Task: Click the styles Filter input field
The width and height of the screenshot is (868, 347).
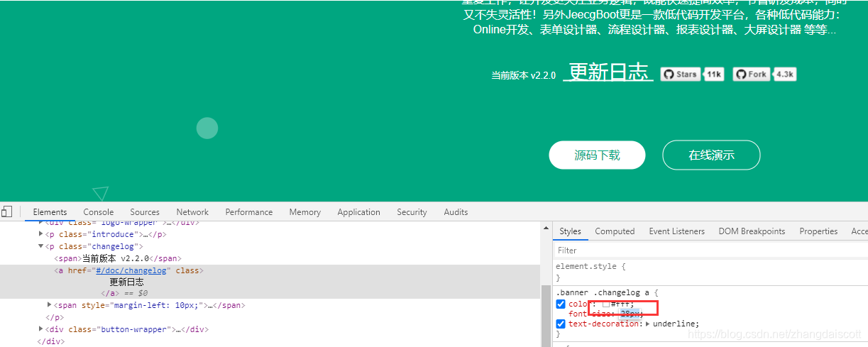Action: coord(710,250)
